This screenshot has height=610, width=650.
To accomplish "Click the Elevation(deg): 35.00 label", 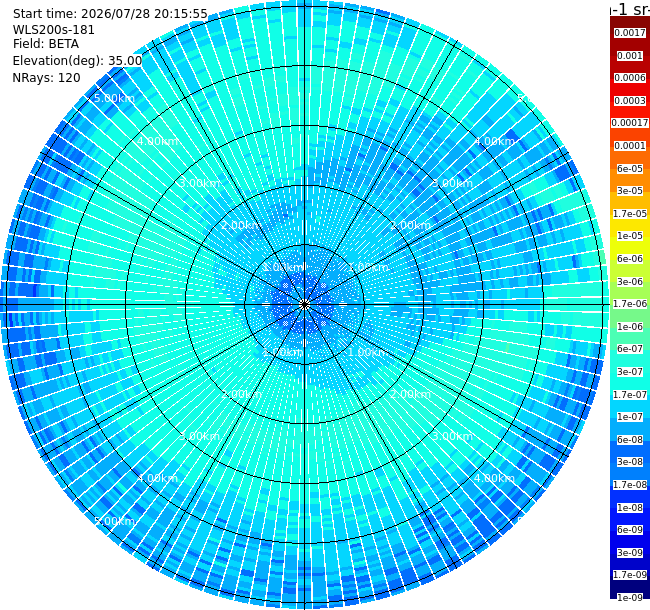I will pyautogui.click(x=78, y=61).
